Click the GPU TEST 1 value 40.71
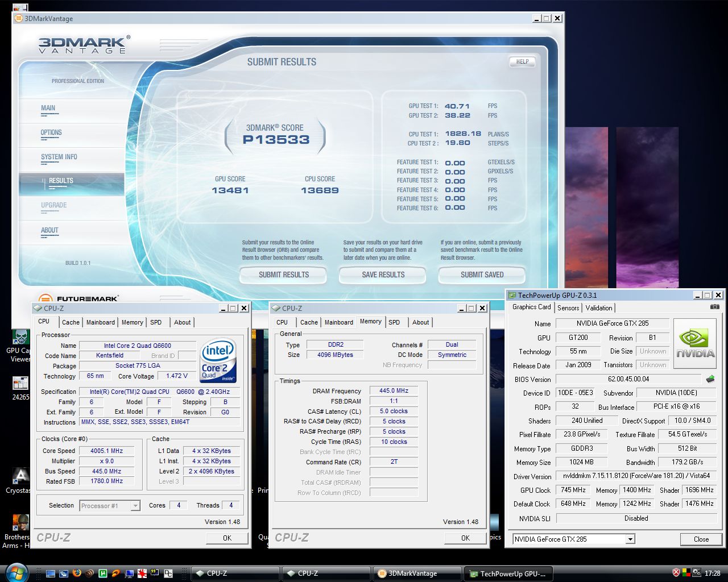This screenshot has height=582, width=728. click(x=457, y=106)
